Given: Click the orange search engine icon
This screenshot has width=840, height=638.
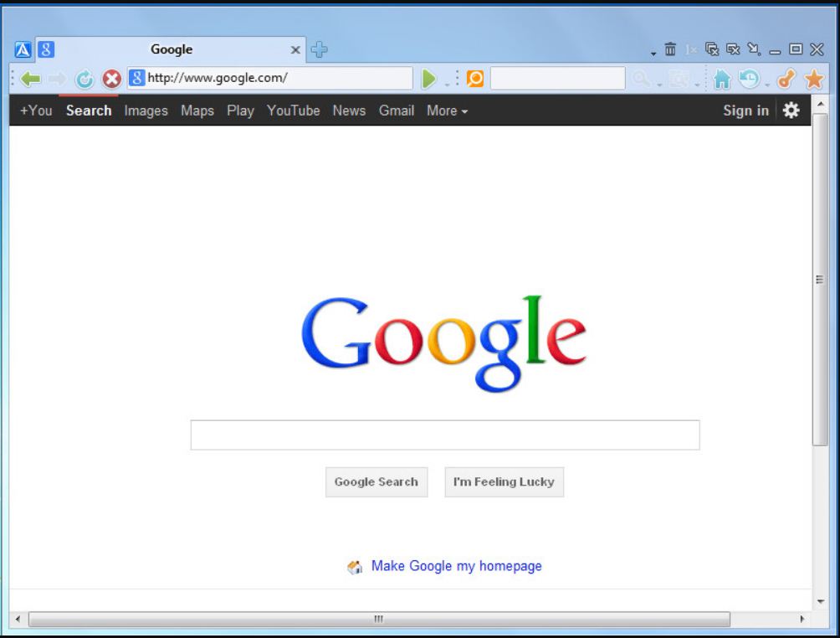Looking at the screenshot, I should [x=474, y=78].
